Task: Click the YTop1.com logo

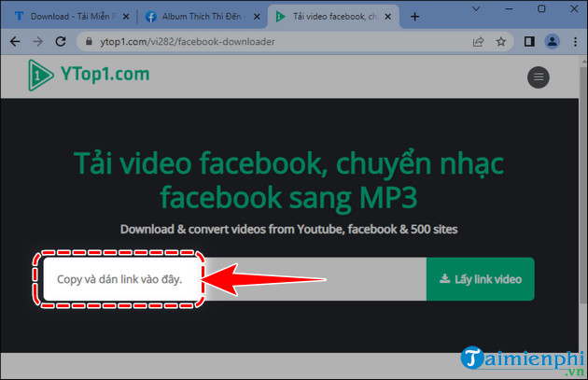Action: point(89,75)
